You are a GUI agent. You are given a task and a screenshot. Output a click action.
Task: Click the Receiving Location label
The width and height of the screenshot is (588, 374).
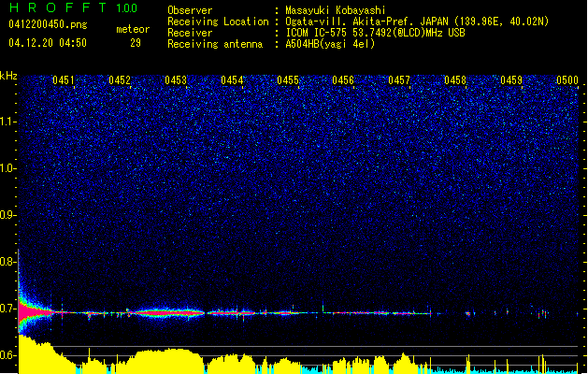point(218,22)
